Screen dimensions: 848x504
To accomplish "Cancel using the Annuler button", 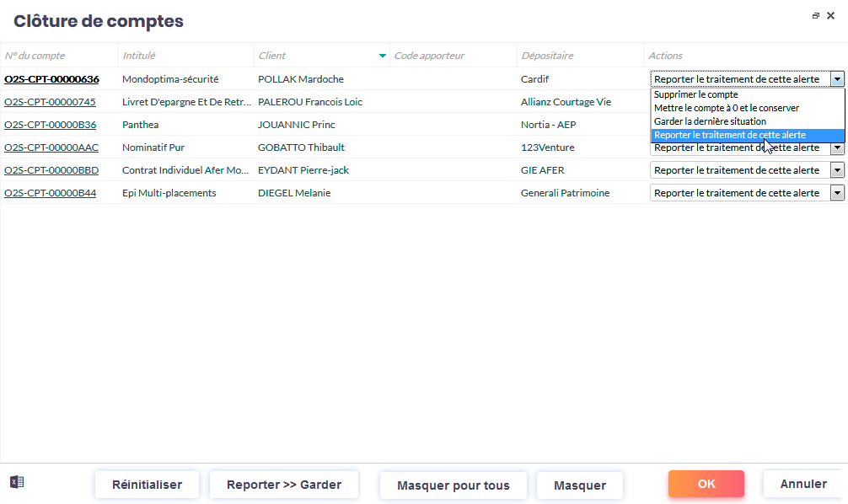I will 802,484.
